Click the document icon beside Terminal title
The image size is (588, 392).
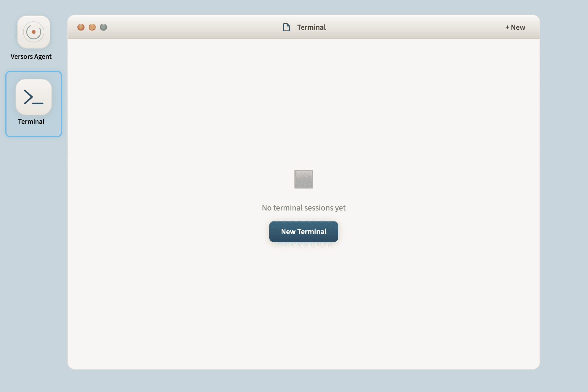point(286,27)
